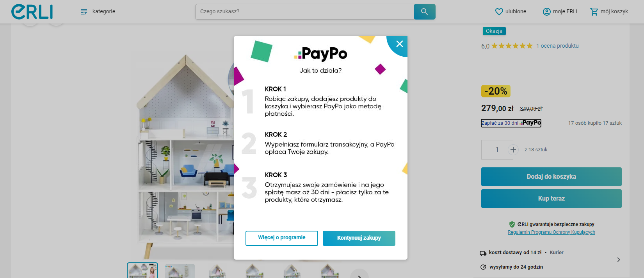Expand delivery cost details chevron
This screenshot has width=644, height=278.
(619, 260)
